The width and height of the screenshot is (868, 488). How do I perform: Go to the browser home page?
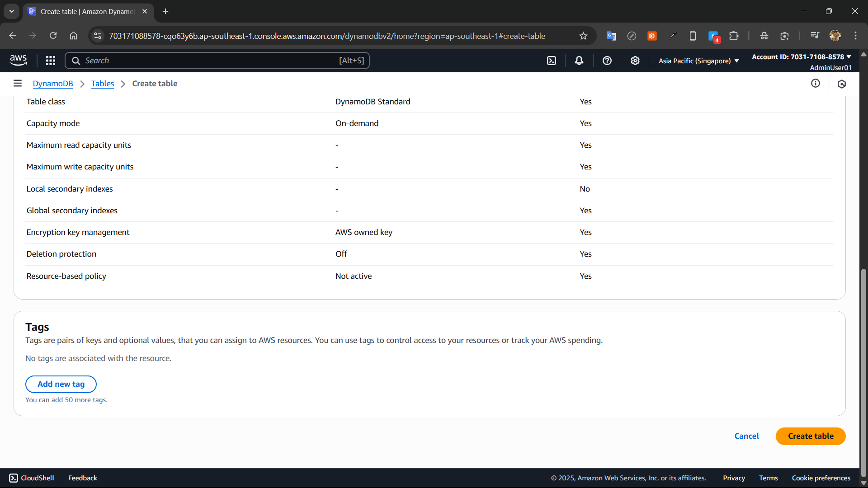tap(73, 36)
